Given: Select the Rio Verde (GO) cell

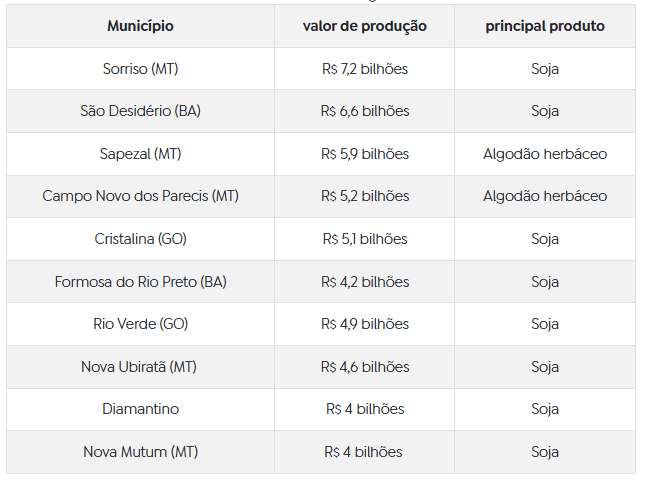Looking at the screenshot, I should pos(140,324).
